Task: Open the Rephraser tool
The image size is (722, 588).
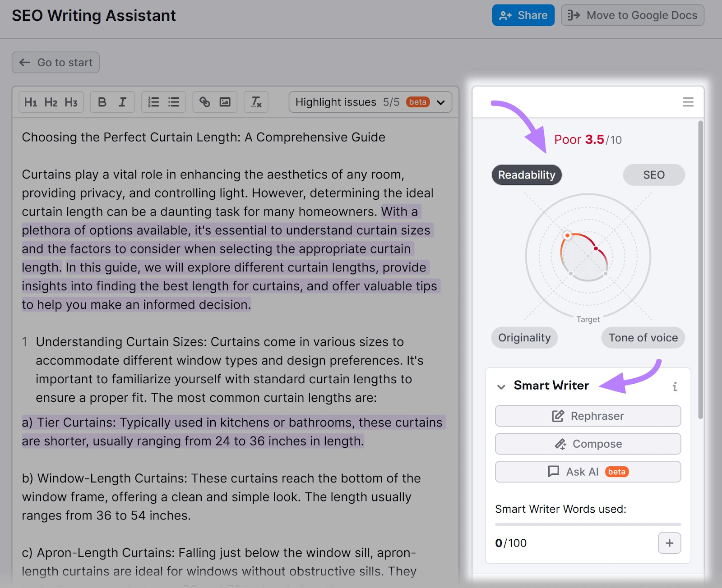Action: tap(588, 416)
